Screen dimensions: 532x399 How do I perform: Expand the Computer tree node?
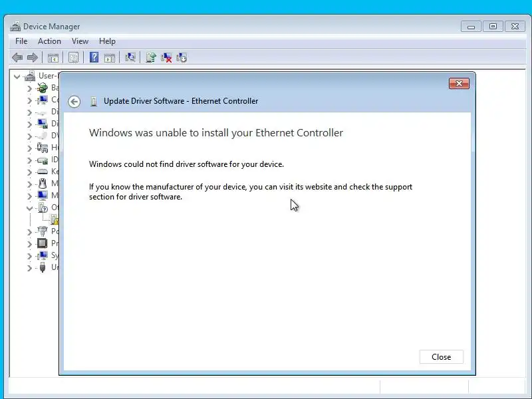coord(29,100)
